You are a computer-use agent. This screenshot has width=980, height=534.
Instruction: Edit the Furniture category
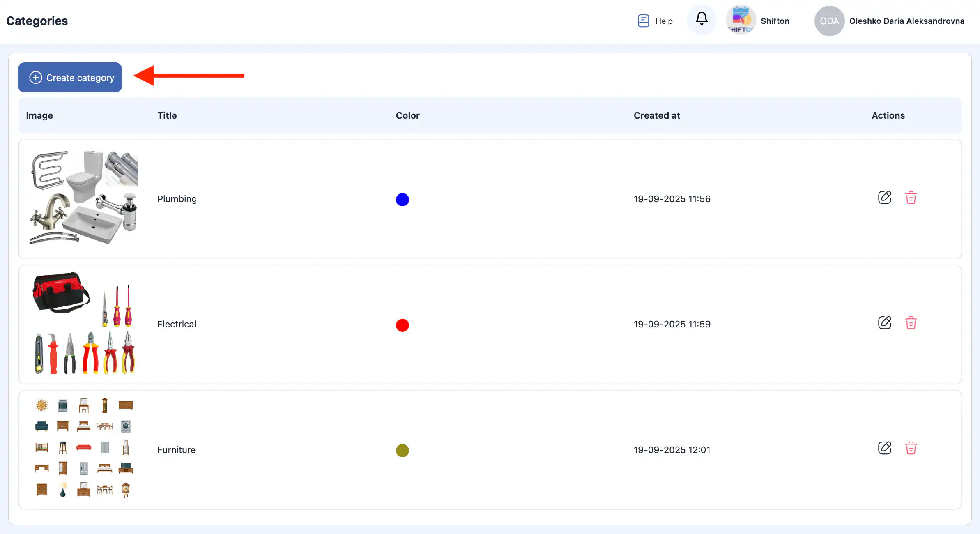tap(885, 448)
